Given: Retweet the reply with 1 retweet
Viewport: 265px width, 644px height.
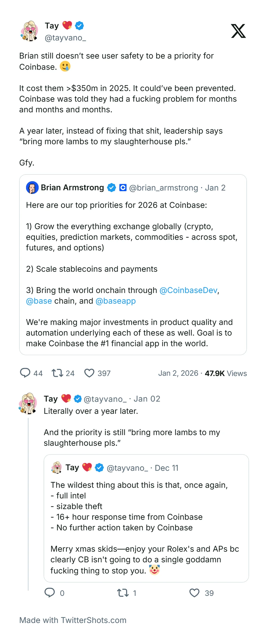Looking at the screenshot, I should pos(123,593).
